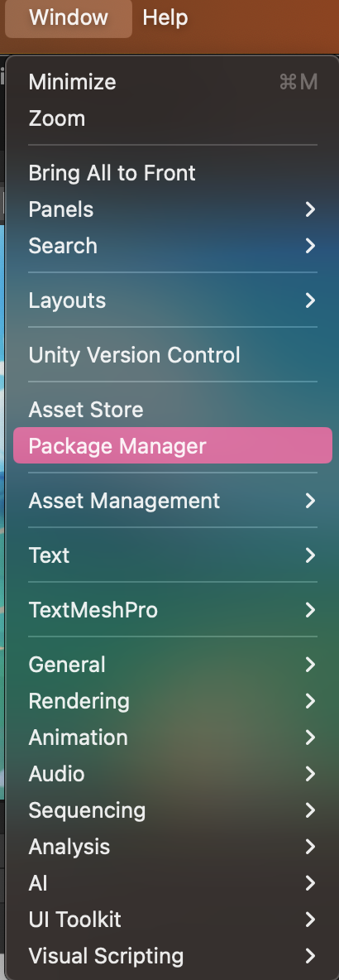Expand the AI submenu
The height and width of the screenshot is (980, 339).
tap(172, 883)
